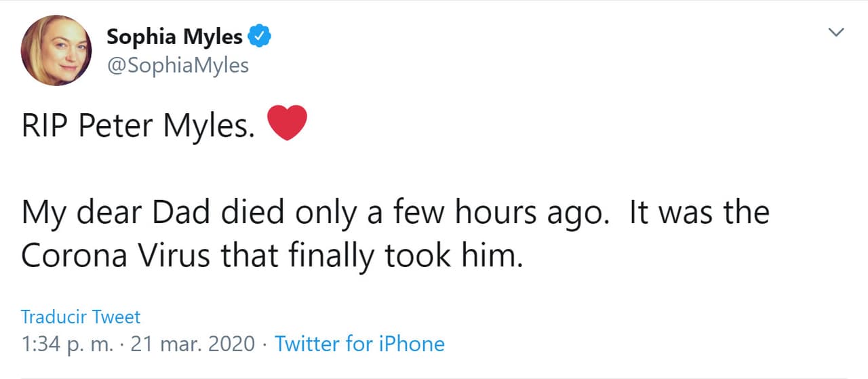Click the words 'My dear Dad'

pos(107,213)
